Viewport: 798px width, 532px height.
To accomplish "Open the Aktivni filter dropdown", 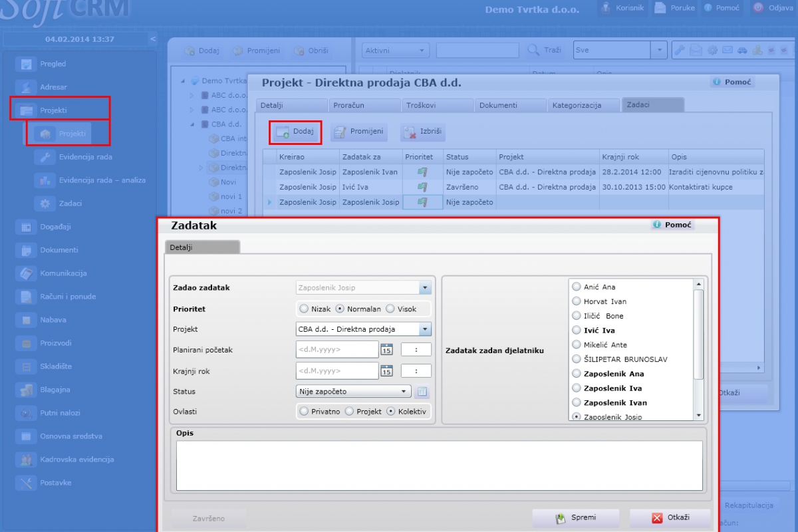I will point(396,51).
